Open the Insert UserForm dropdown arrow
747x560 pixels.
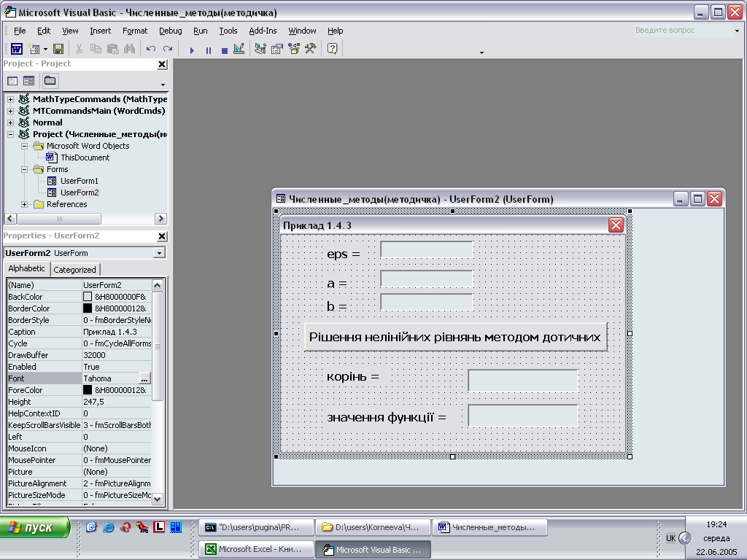coord(45,49)
